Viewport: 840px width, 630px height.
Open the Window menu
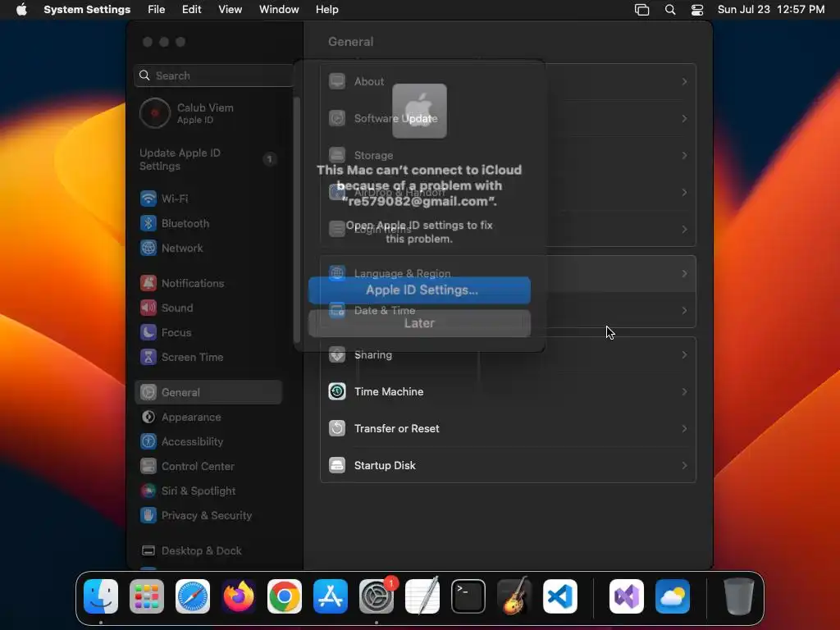click(279, 10)
